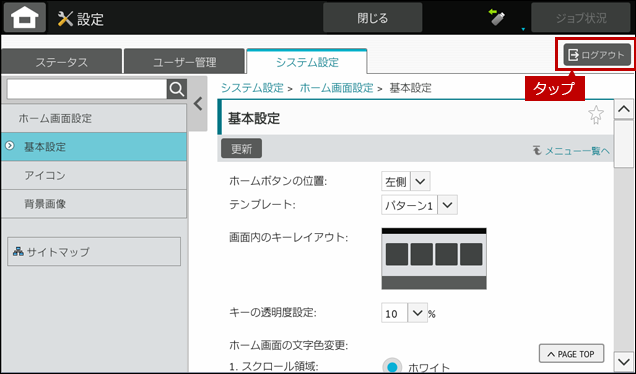
Task: Open ジョブ状況 job status
Action: click(581, 18)
